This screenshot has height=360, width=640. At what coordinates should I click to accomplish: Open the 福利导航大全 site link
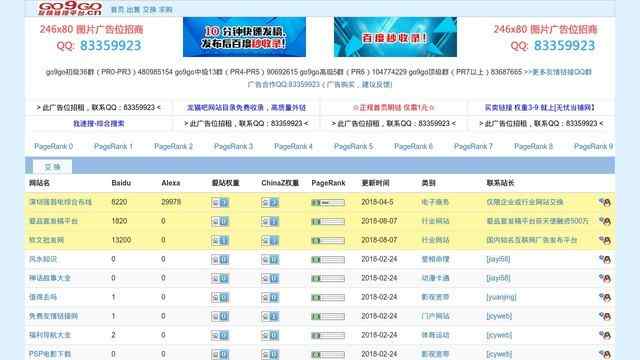point(50,335)
